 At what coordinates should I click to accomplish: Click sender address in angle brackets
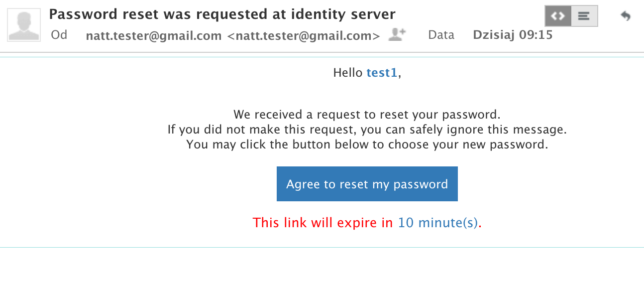304,35
